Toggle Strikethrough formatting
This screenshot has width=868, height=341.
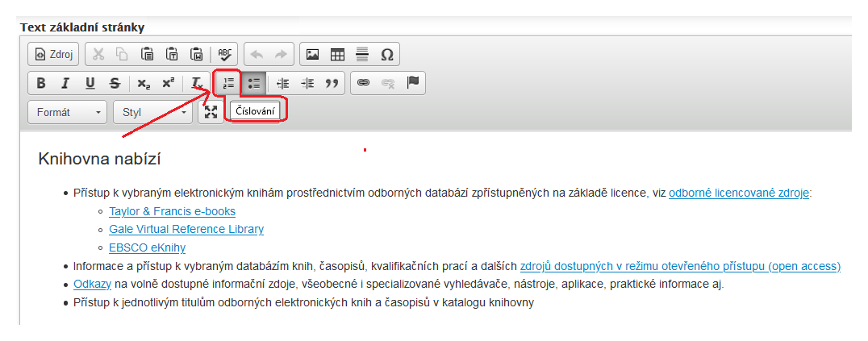115,83
